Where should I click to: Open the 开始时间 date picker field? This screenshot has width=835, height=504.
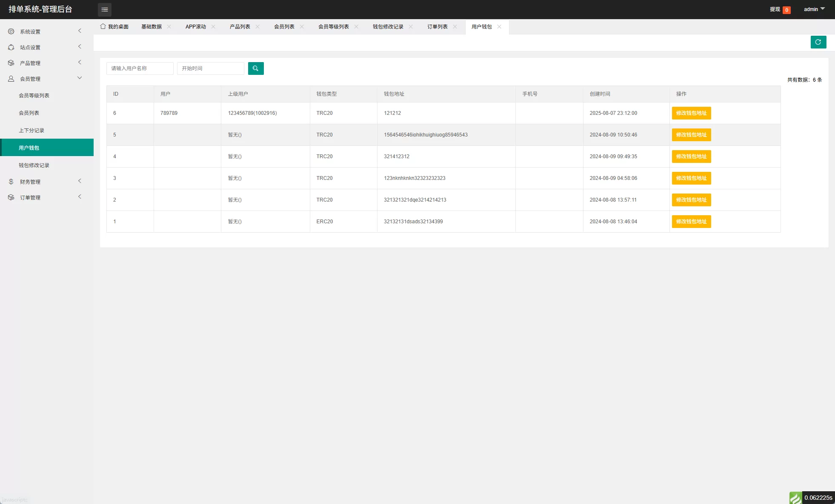coord(210,68)
